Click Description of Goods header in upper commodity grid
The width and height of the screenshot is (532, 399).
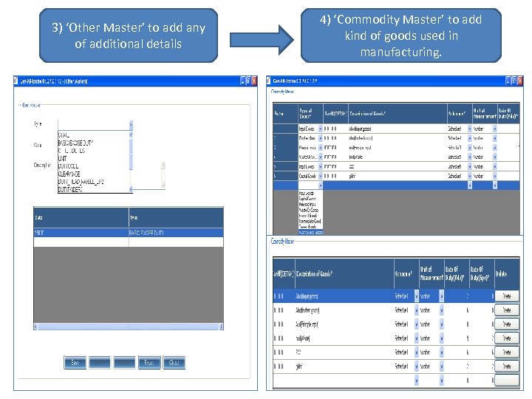coord(398,114)
